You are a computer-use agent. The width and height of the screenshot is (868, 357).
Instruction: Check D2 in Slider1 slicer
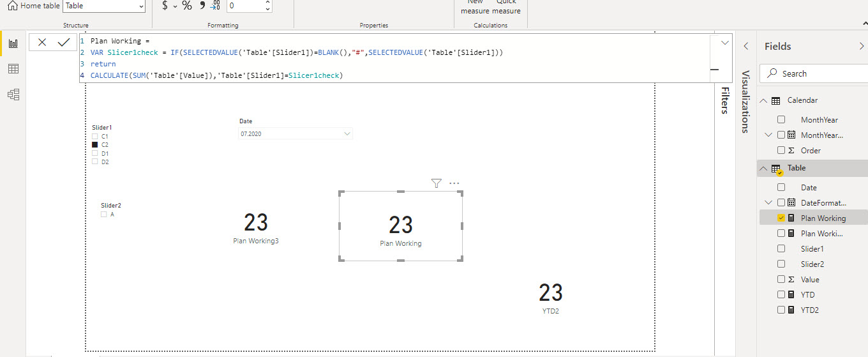[95, 162]
